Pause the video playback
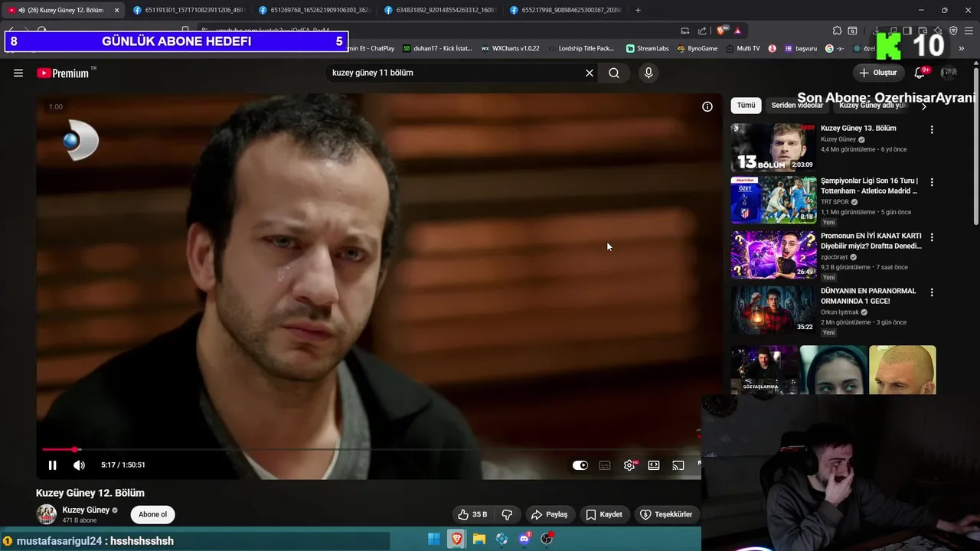The width and height of the screenshot is (980, 551). coord(52,465)
